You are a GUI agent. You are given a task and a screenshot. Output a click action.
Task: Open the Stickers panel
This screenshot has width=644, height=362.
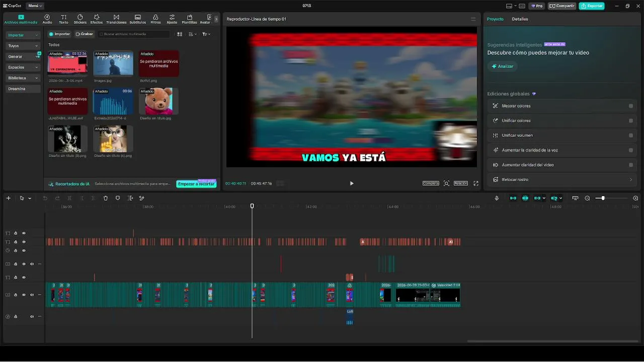(x=80, y=19)
